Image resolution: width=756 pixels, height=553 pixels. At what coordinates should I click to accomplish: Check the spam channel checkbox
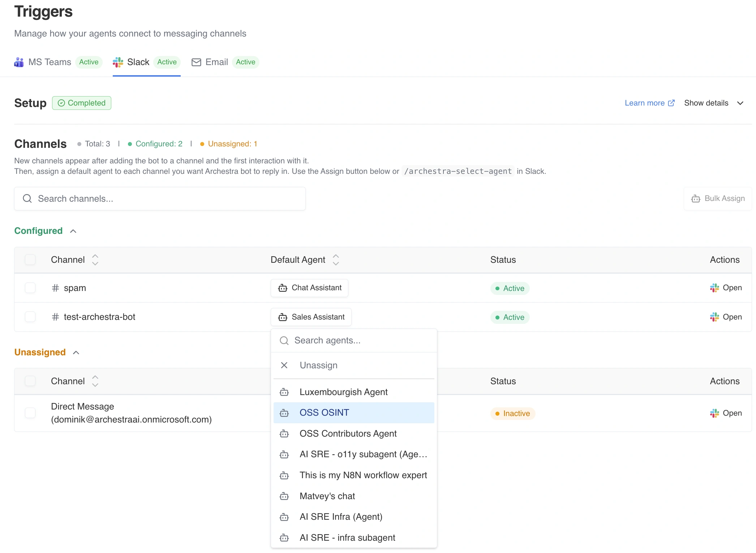click(30, 288)
